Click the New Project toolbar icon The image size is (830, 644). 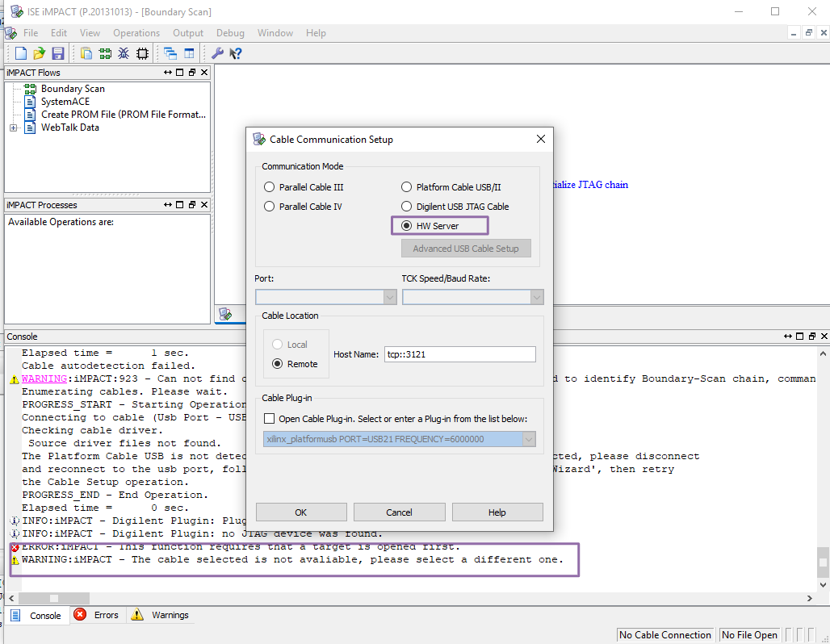(x=21, y=53)
